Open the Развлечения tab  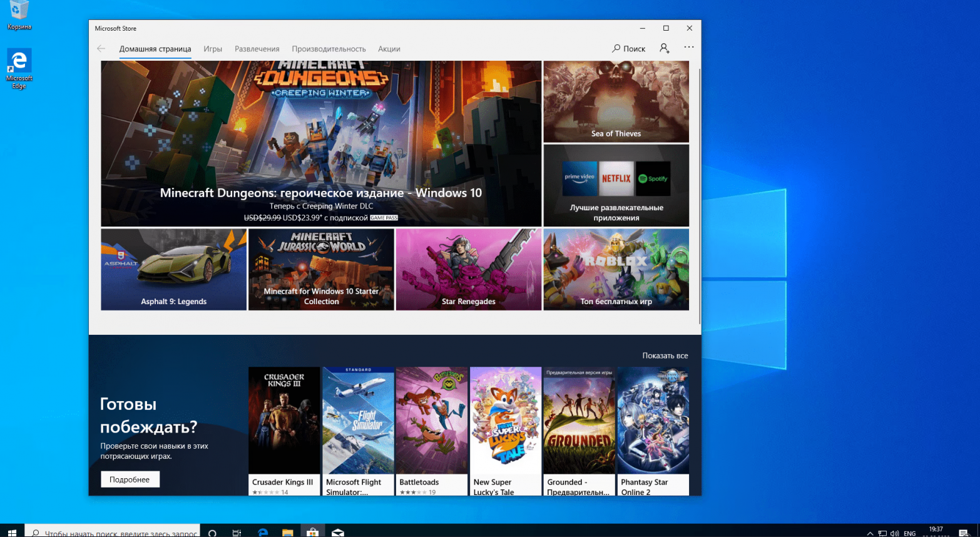coord(257,49)
